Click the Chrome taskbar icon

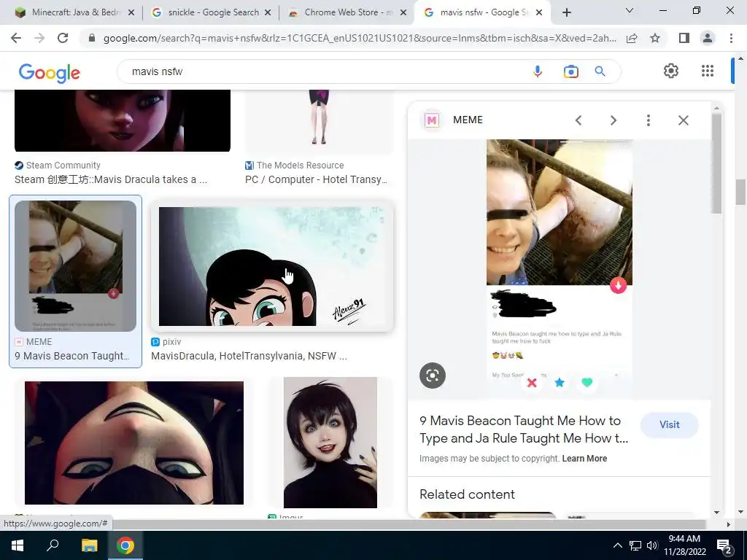[125, 545]
